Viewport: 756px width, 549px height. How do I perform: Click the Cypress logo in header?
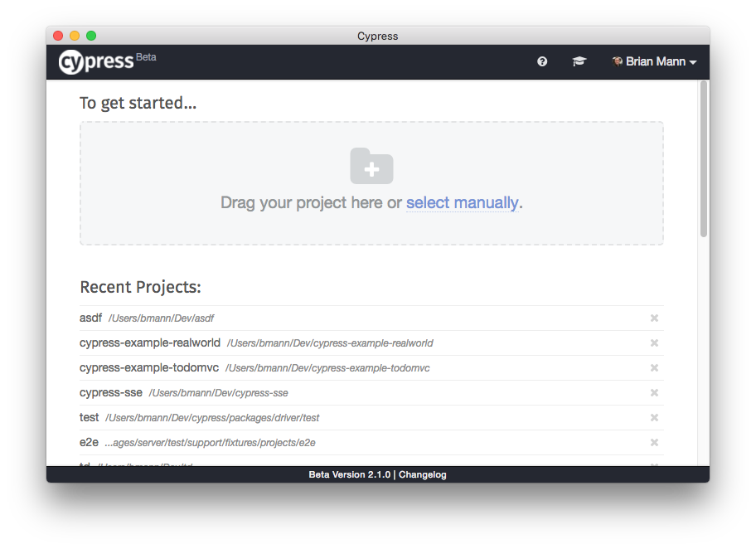[x=96, y=61]
